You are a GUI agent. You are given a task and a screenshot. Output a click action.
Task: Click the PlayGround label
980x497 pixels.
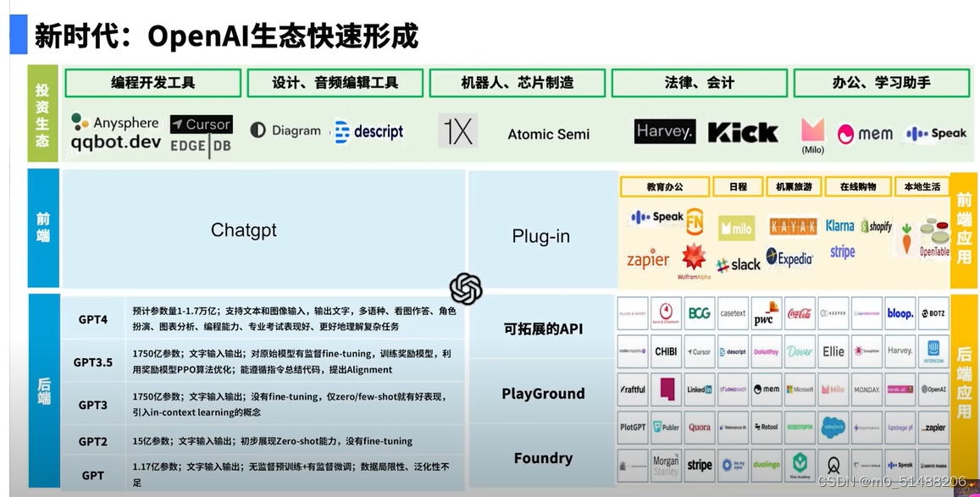click(x=543, y=394)
